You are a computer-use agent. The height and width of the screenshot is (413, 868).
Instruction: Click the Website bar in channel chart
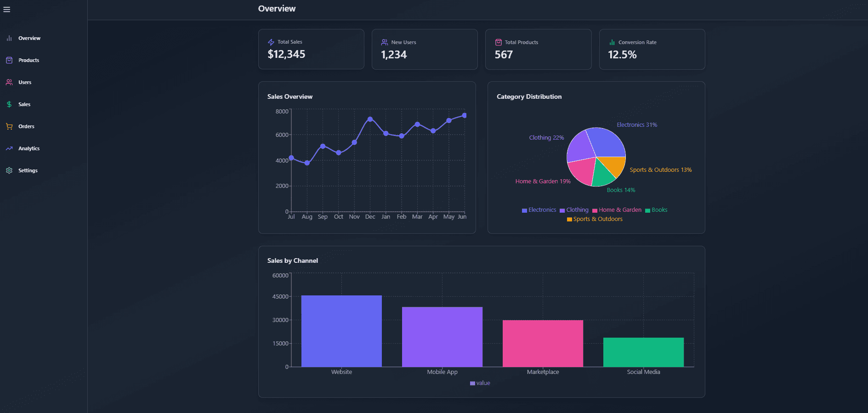click(341, 331)
